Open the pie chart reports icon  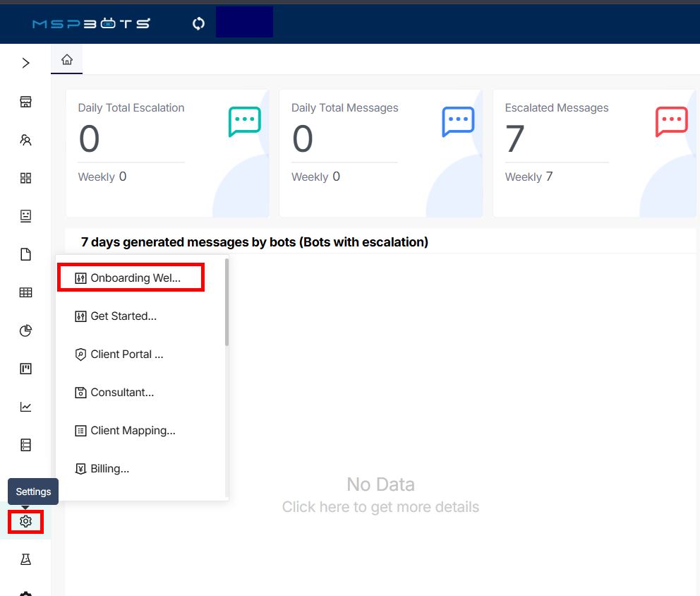(25, 330)
